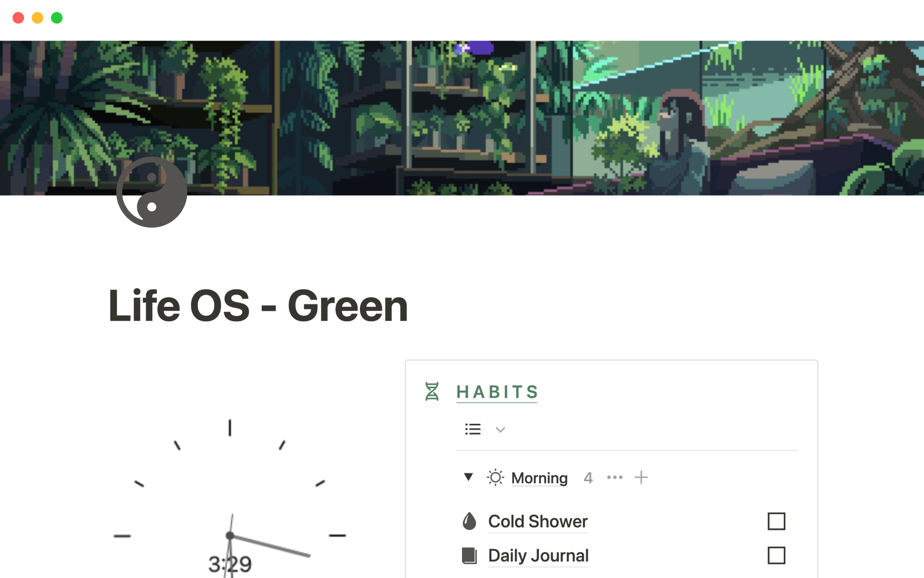The image size is (924, 578).
Task: Select the Morning group label
Action: click(x=539, y=478)
